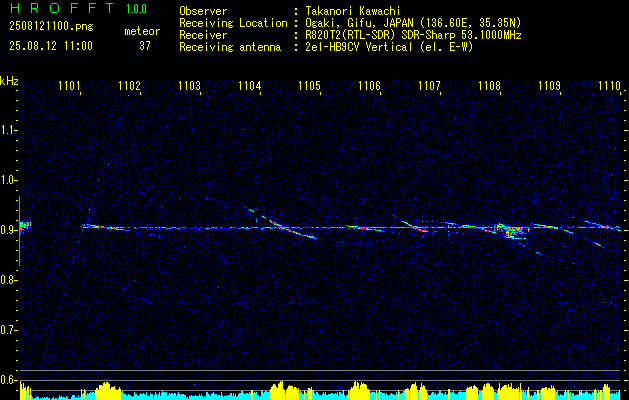Select observer name Takanori Kawachi
Screen dimensions: 629x400
coord(353,11)
